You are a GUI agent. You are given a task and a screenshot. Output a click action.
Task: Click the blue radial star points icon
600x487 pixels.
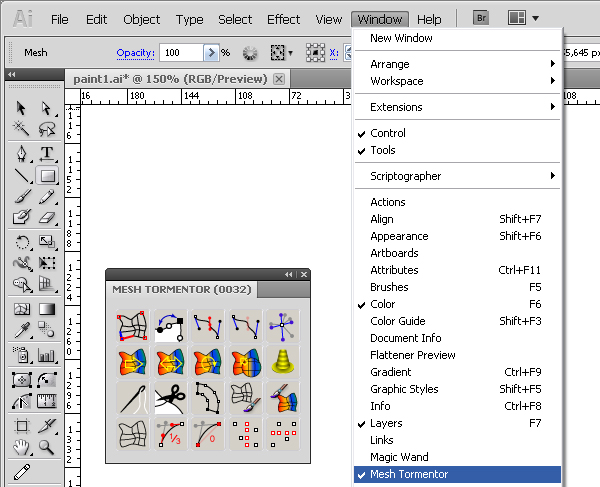(283, 326)
